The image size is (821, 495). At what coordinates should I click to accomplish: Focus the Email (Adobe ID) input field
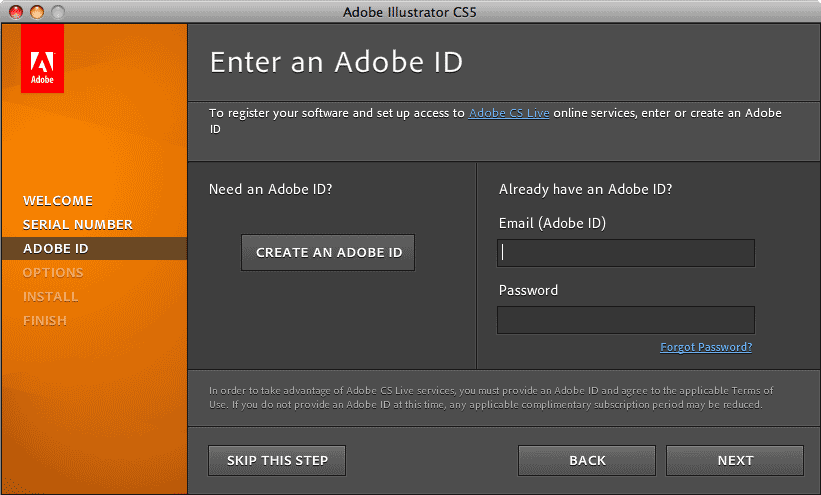click(x=626, y=253)
